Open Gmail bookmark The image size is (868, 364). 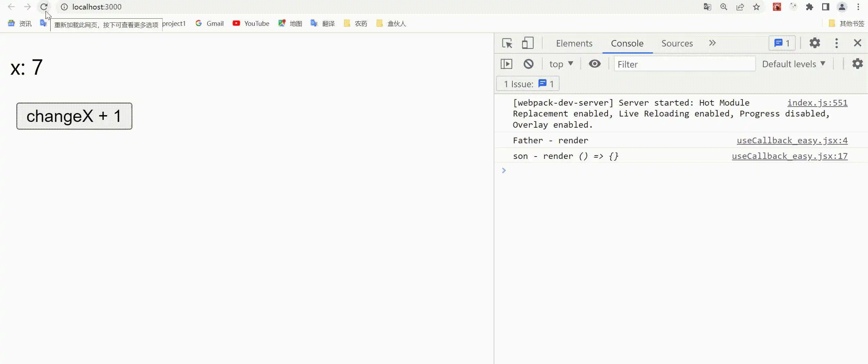(x=210, y=23)
